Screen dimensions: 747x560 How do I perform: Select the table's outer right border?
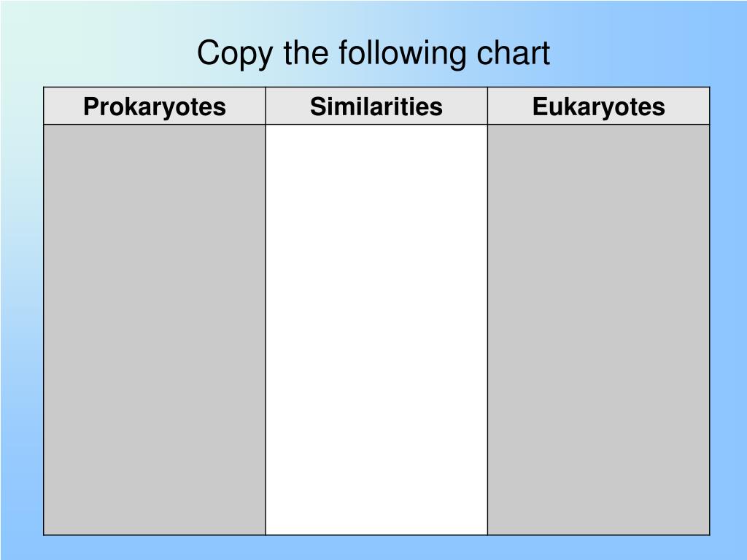click(x=710, y=311)
